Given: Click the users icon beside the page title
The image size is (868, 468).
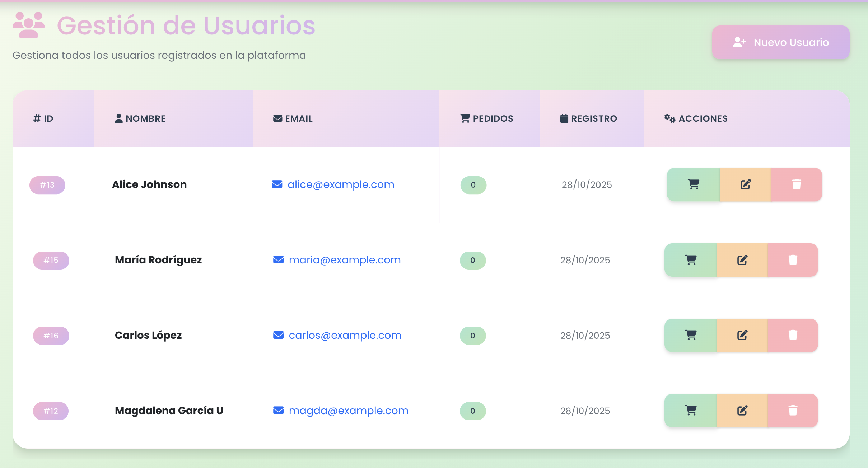Looking at the screenshot, I should (29, 24).
